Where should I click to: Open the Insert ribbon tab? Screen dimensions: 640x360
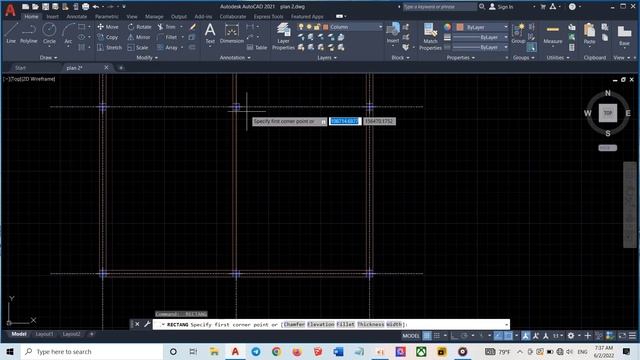52,17
